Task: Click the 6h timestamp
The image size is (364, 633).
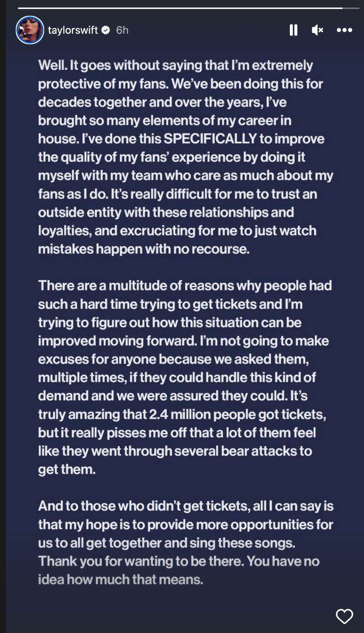Action: pos(122,30)
